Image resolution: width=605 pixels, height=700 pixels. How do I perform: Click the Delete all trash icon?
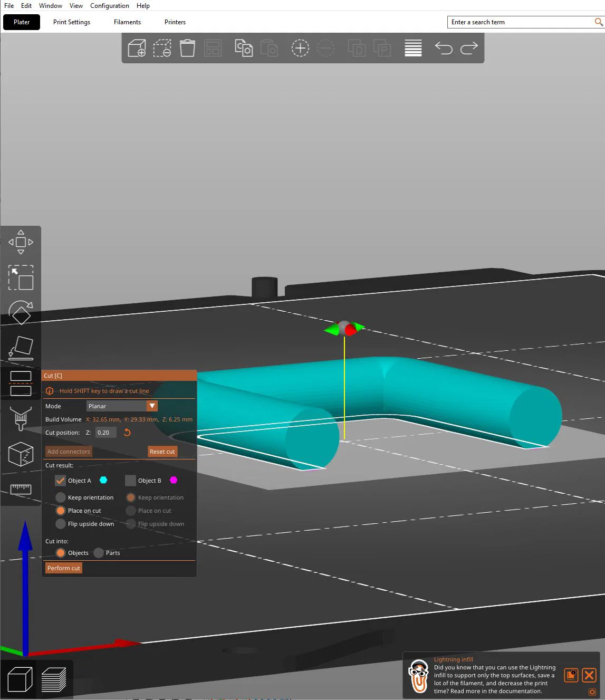tap(187, 48)
